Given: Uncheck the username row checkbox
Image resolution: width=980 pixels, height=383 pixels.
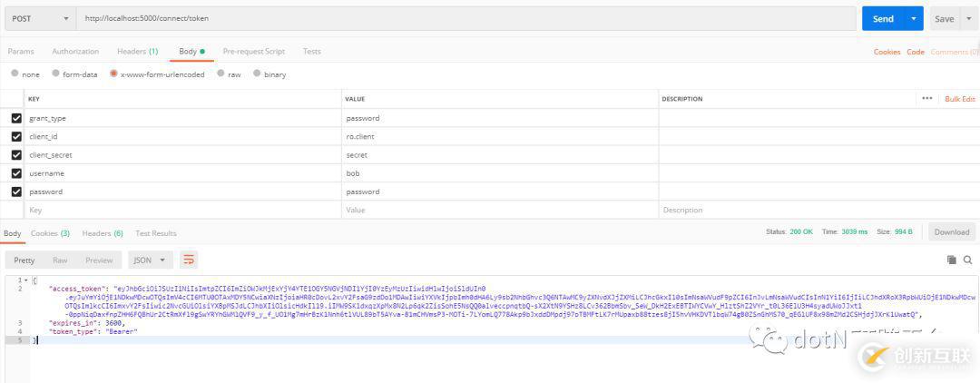Looking at the screenshot, I should (16, 173).
